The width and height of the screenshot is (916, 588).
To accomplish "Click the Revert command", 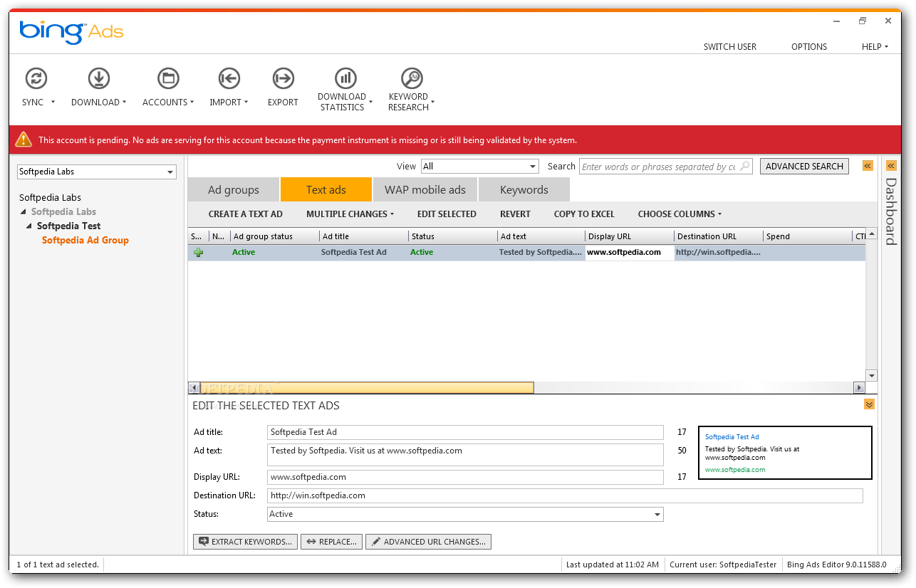I will tap(515, 214).
